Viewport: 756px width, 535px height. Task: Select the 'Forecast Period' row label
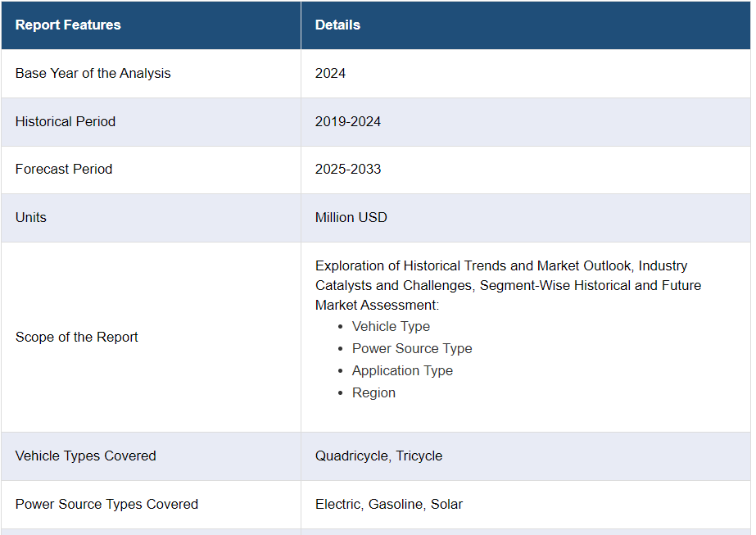(x=64, y=169)
